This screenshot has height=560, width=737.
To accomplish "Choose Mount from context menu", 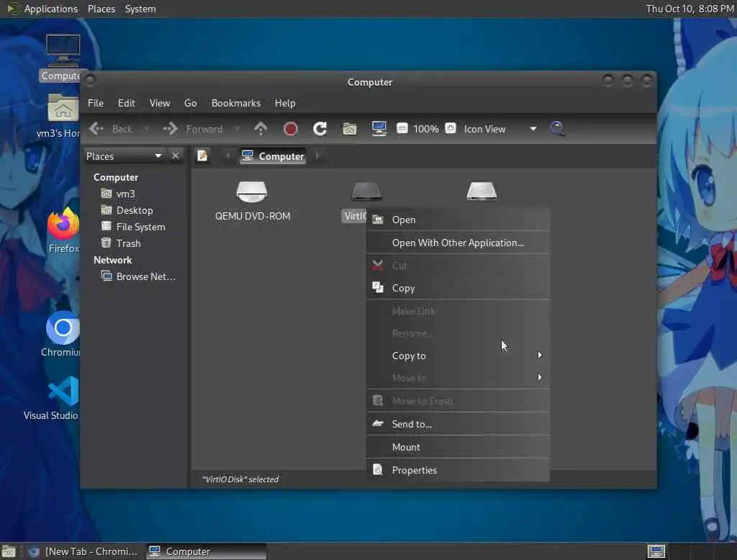I will tap(458, 447).
